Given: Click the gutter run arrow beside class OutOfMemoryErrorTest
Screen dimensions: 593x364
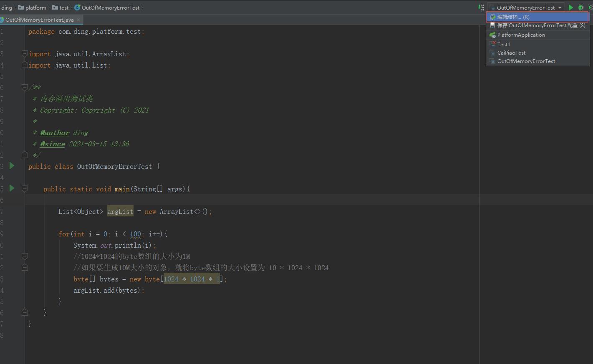Looking at the screenshot, I should pyautogui.click(x=12, y=166).
